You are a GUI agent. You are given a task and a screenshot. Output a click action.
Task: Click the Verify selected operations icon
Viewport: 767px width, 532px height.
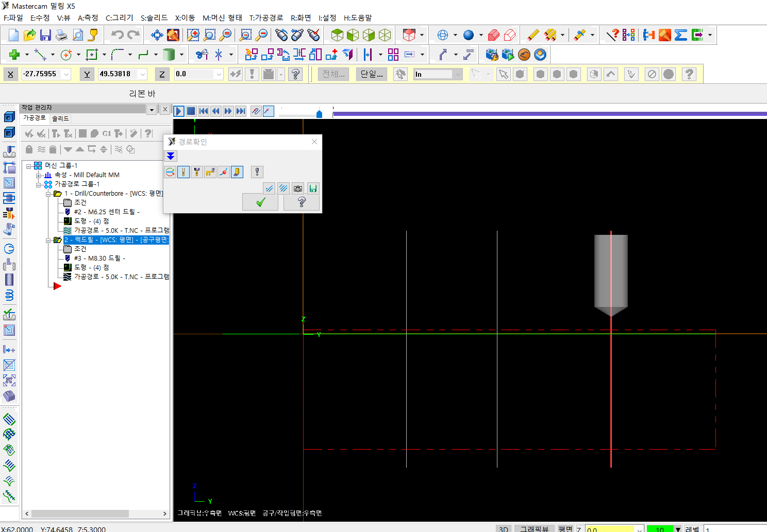(94, 133)
